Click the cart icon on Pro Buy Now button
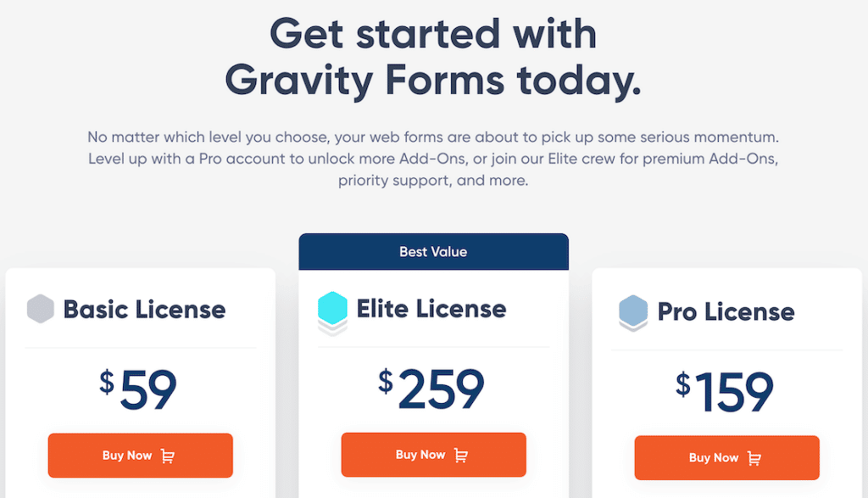This screenshot has width=868, height=498. pyautogui.click(x=755, y=458)
